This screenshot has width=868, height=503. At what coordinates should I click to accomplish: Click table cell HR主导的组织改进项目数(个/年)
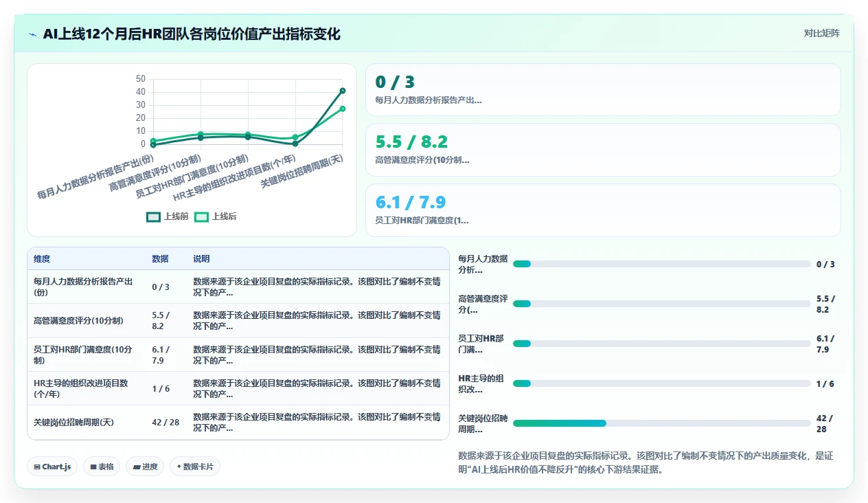click(x=87, y=388)
